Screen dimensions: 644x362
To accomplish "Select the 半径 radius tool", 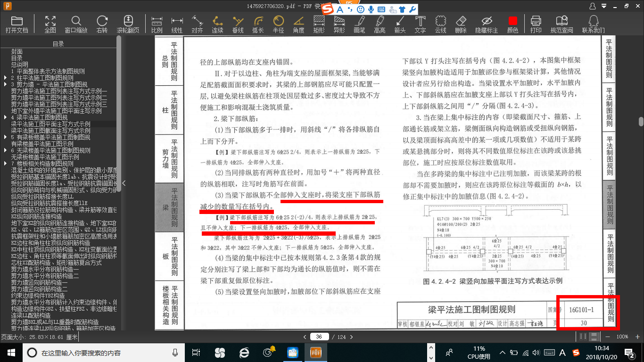I will click(x=278, y=24).
